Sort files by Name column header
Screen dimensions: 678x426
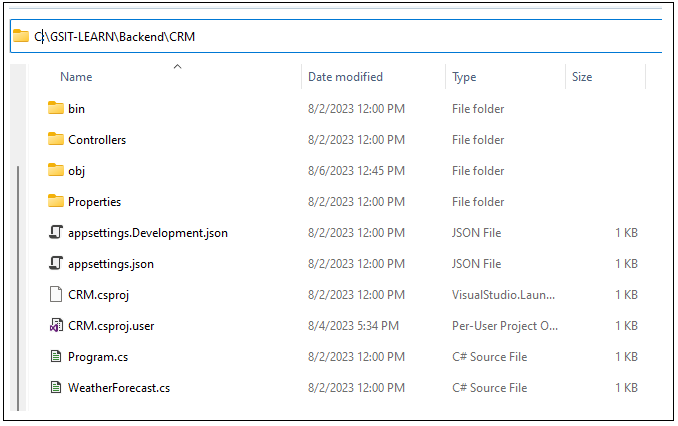click(x=76, y=77)
